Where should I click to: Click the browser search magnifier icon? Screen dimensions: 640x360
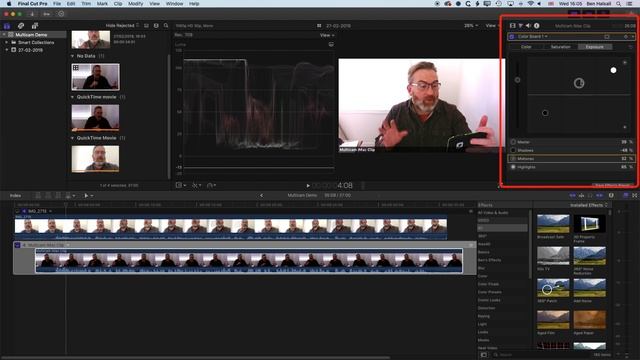click(166, 26)
